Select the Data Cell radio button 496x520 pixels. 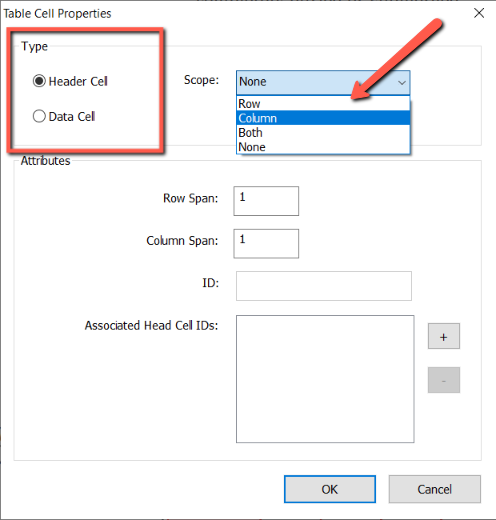pyautogui.click(x=39, y=116)
